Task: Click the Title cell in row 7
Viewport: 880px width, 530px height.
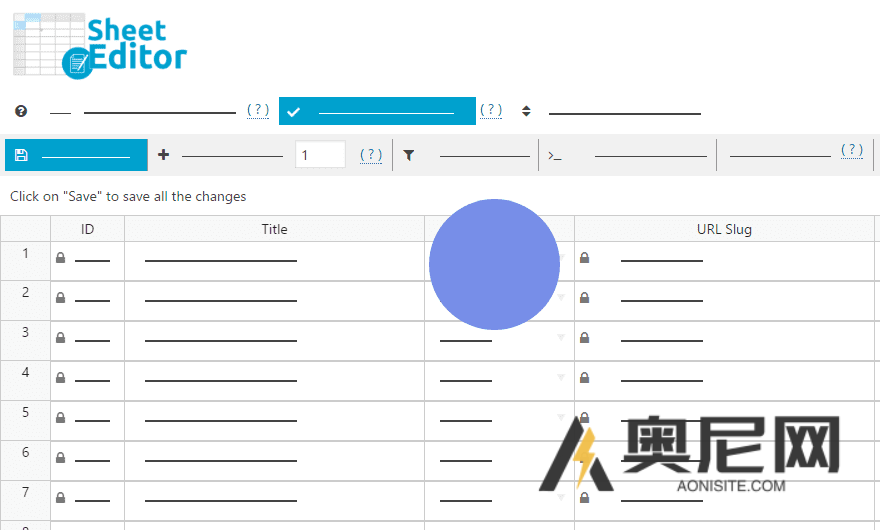Action: (274, 501)
